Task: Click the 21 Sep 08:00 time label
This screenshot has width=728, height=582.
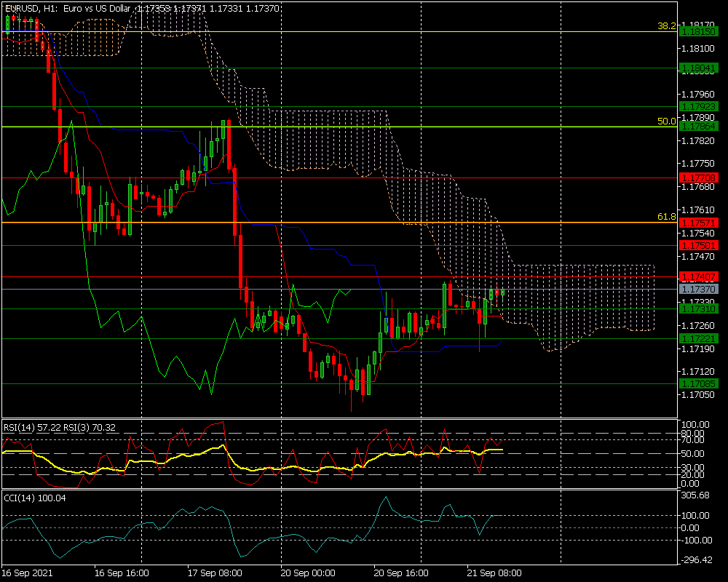Action: [x=494, y=573]
